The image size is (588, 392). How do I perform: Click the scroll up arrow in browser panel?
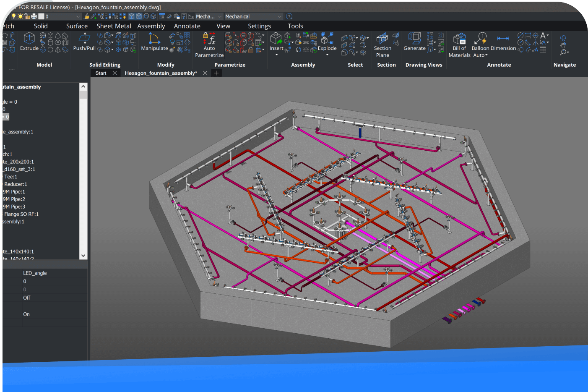(x=83, y=86)
